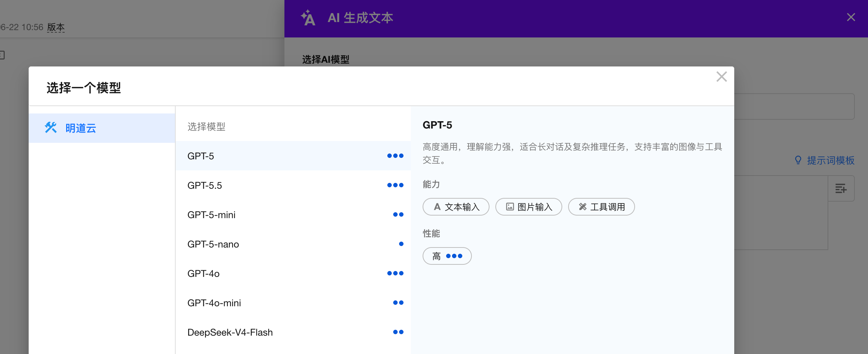
Task: Click the AI 生成文本 sparkle icon
Action: (308, 18)
